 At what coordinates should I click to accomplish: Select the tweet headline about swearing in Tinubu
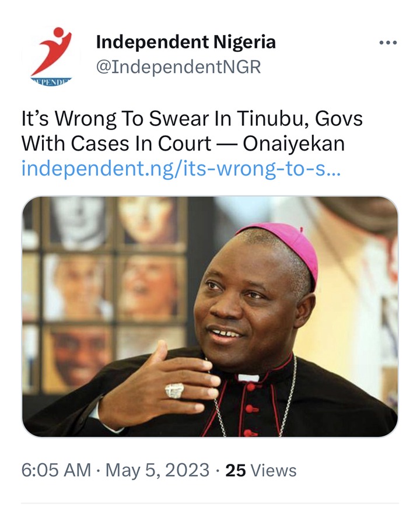tap(192, 131)
